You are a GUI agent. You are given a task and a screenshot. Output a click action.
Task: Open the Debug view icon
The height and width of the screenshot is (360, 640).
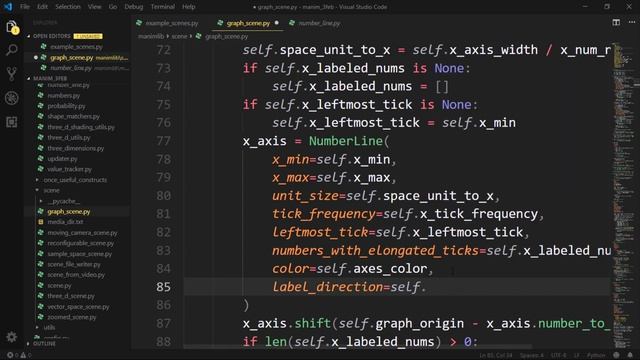click(12, 98)
